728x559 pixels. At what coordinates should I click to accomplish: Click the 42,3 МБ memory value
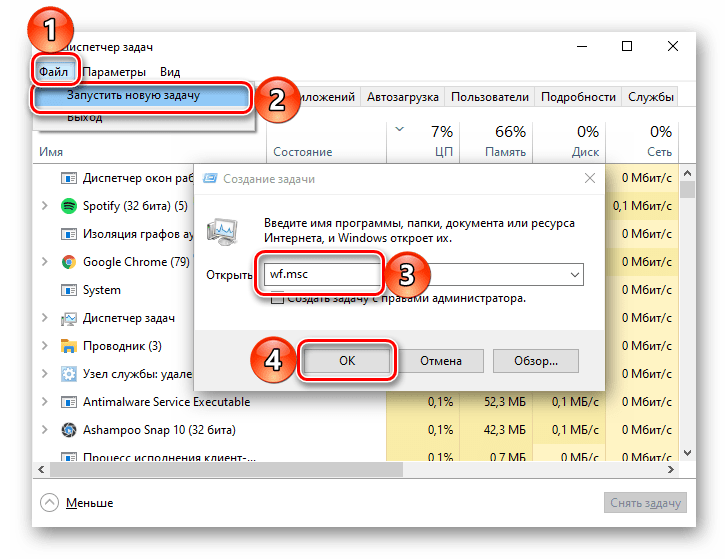pos(505,430)
